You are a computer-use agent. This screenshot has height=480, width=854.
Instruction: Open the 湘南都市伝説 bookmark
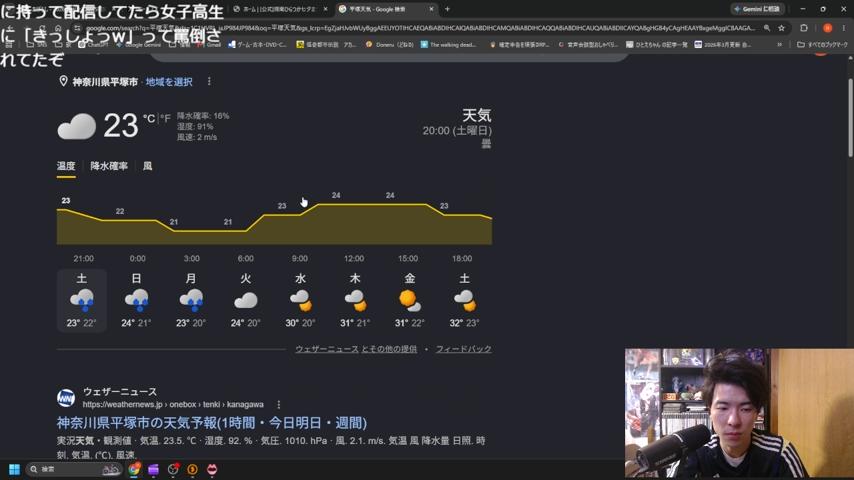point(326,45)
